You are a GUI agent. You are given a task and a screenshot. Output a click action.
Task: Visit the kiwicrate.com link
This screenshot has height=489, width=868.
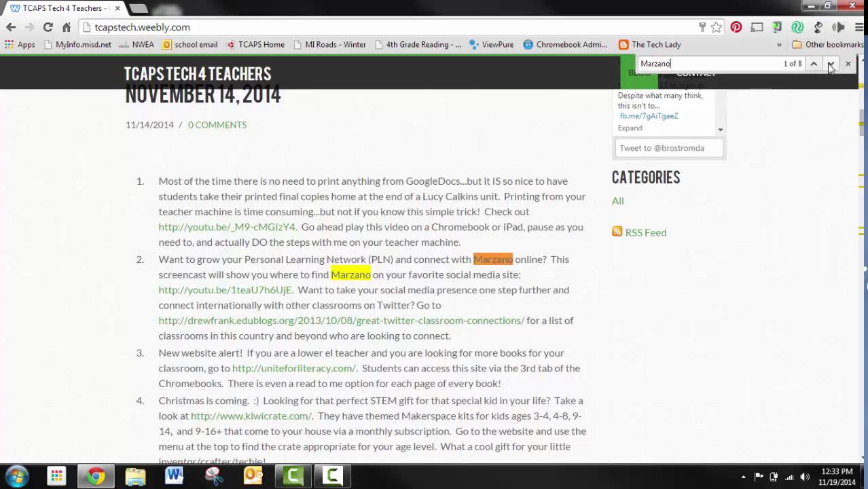(x=251, y=416)
